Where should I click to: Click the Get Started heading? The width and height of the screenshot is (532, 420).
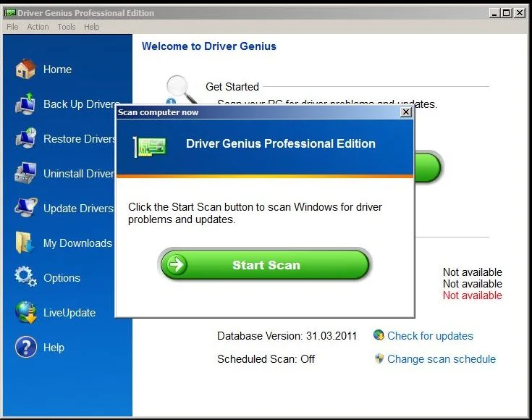[x=232, y=87]
